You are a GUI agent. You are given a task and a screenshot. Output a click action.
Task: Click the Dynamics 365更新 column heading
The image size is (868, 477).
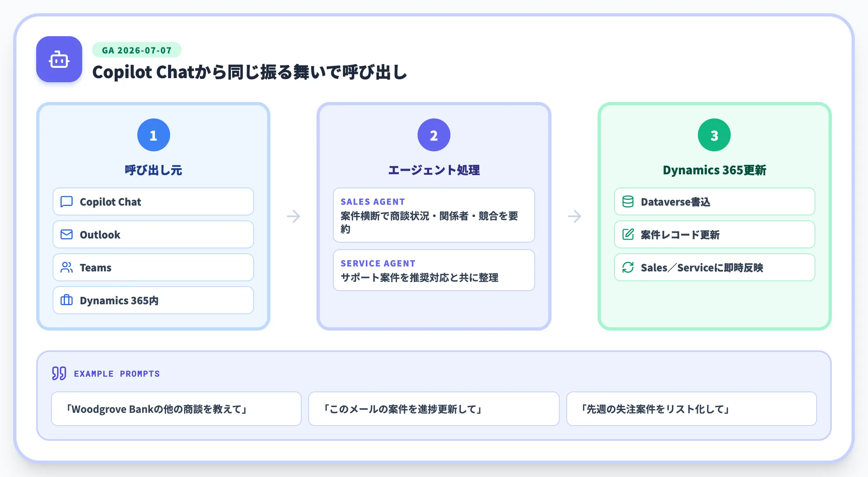coord(715,170)
